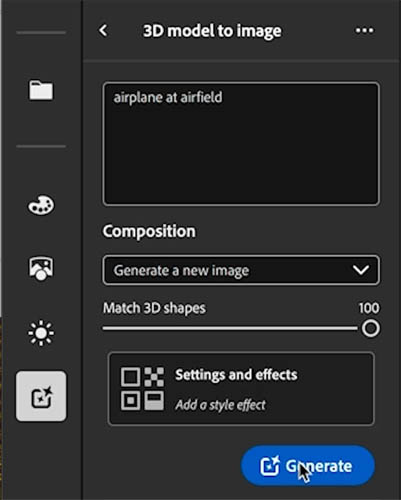Go back with the left chevron arrow
This screenshot has height=500, width=401.
point(103,30)
